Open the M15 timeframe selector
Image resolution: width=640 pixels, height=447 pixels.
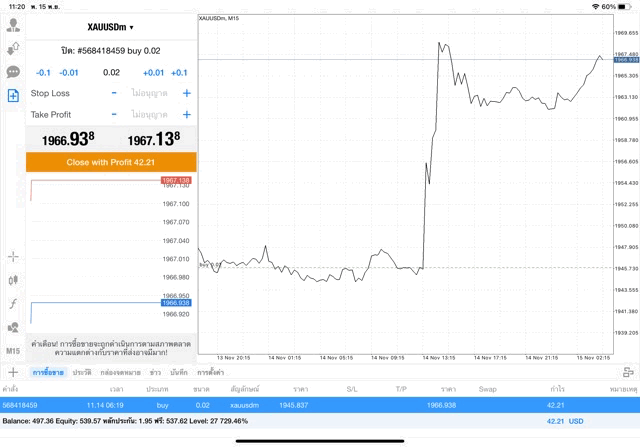[13, 351]
